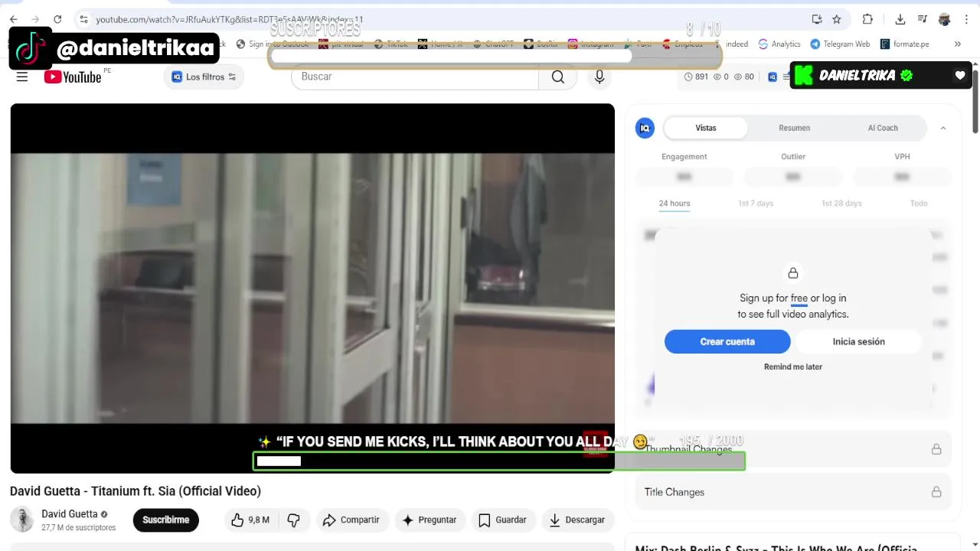Click the install app icon in address bar

(817, 19)
